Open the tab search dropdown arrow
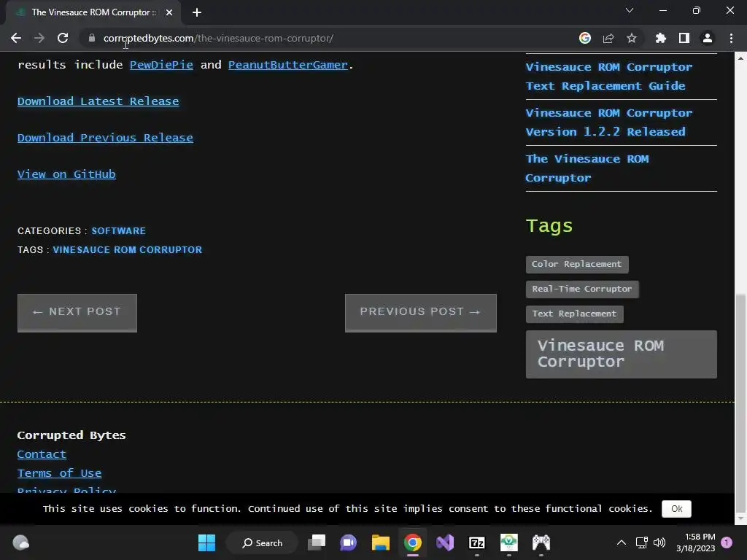747x560 pixels. 630,10
